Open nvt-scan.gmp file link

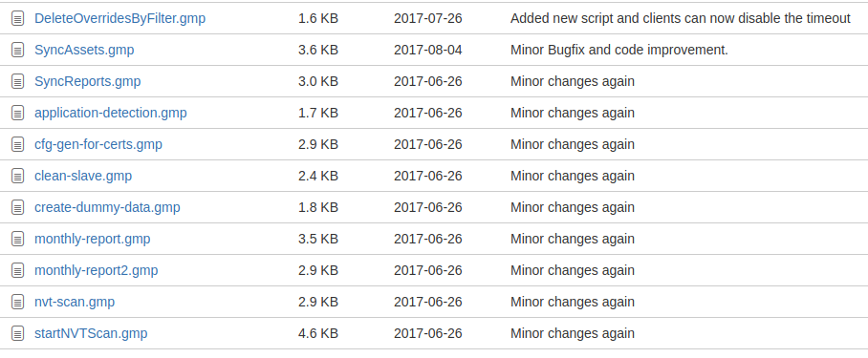[75, 302]
